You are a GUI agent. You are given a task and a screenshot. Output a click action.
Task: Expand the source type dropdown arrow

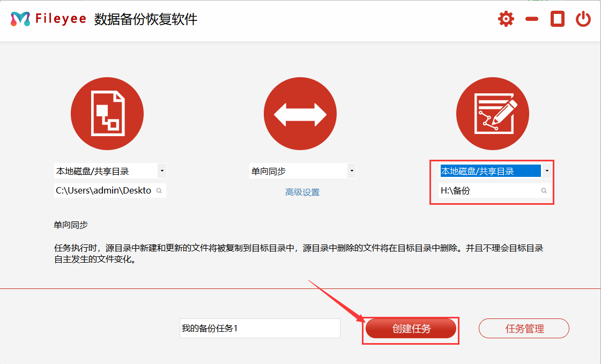point(162,172)
